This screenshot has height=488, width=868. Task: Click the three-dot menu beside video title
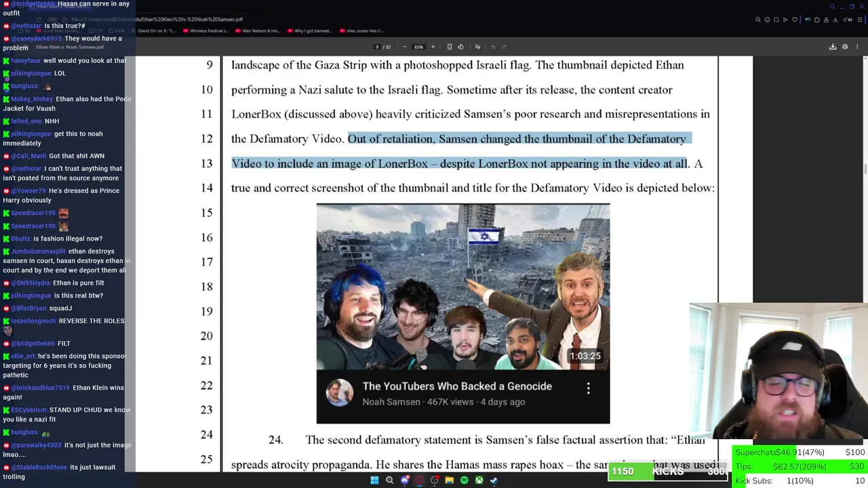click(588, 388)
